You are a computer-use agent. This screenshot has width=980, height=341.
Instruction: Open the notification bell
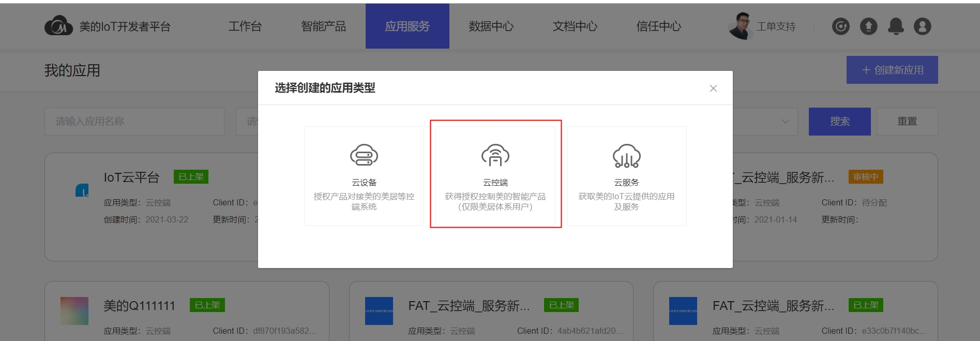[896, 26]
